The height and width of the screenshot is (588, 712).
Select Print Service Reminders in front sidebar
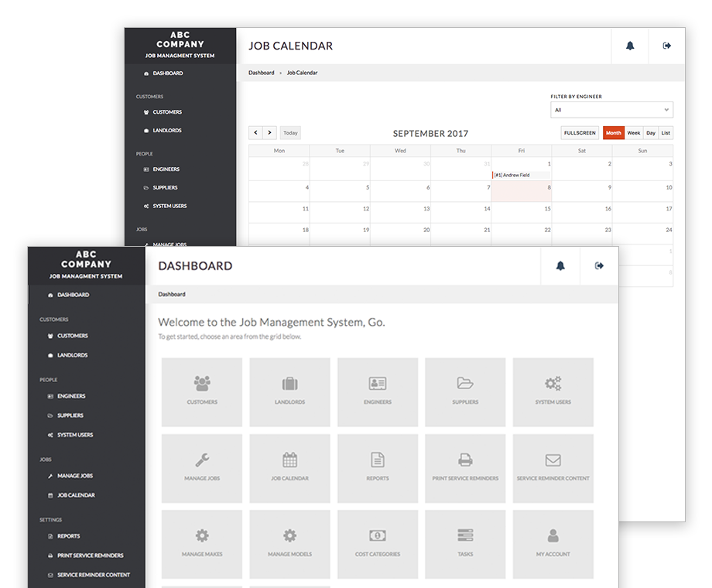pyautogui.click(x=90, y=556)
